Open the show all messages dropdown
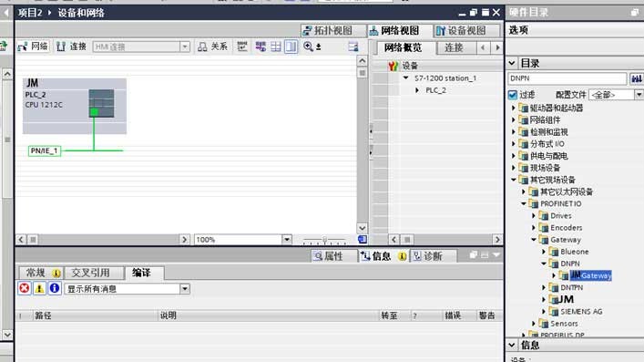 point(185,289)
